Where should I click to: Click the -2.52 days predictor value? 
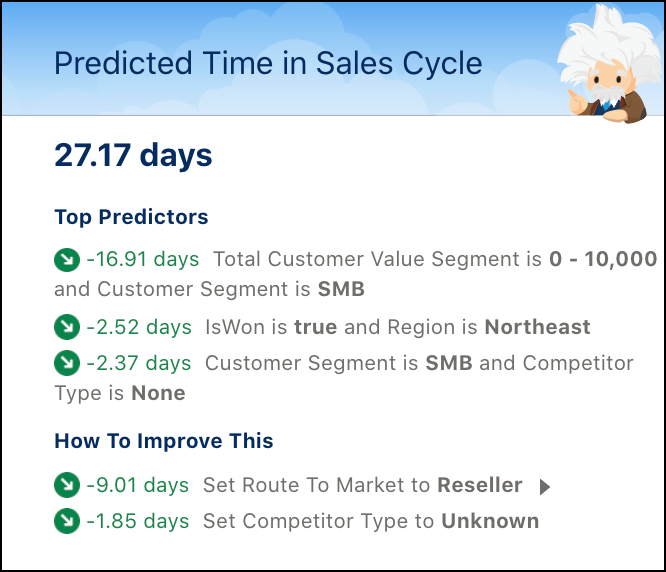click(x=139, y=327)
